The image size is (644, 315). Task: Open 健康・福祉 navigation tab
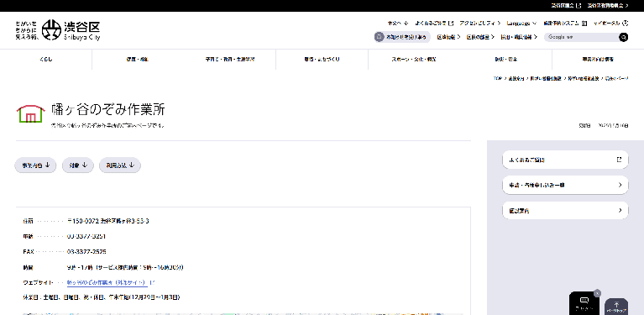tap(138, 60)
